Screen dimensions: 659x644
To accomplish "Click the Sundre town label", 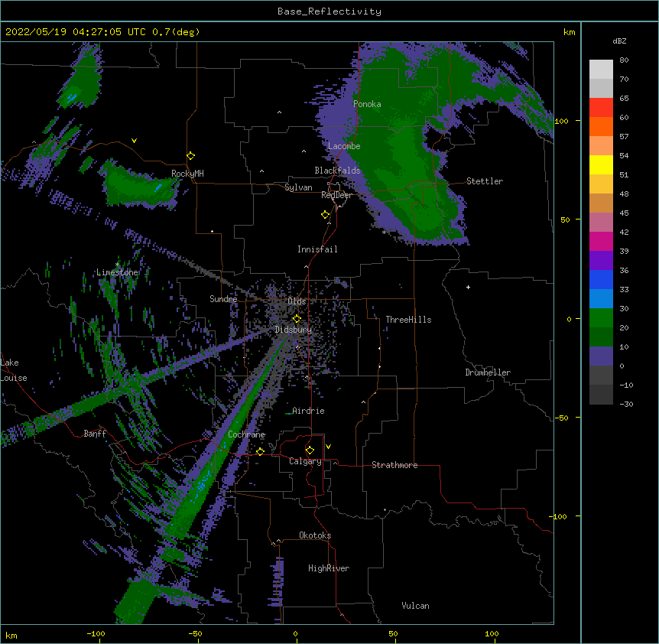I will [x=223, y=299].
